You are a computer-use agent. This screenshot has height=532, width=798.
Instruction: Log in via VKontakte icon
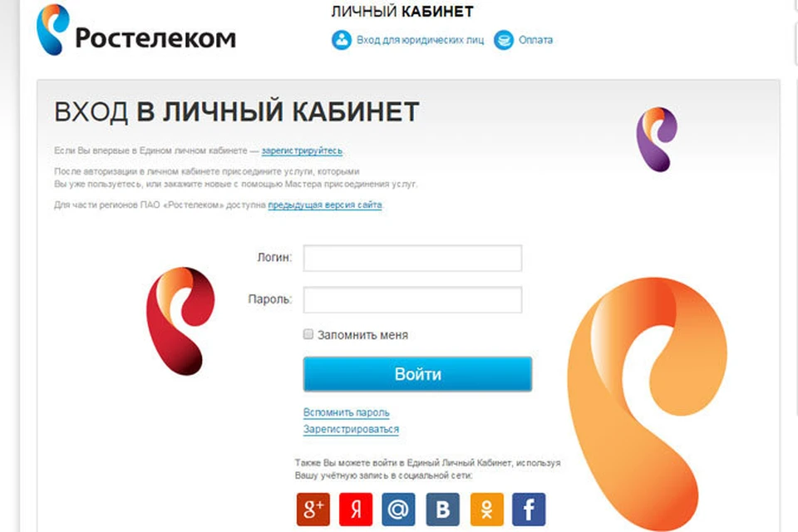[x=443, y=509]
